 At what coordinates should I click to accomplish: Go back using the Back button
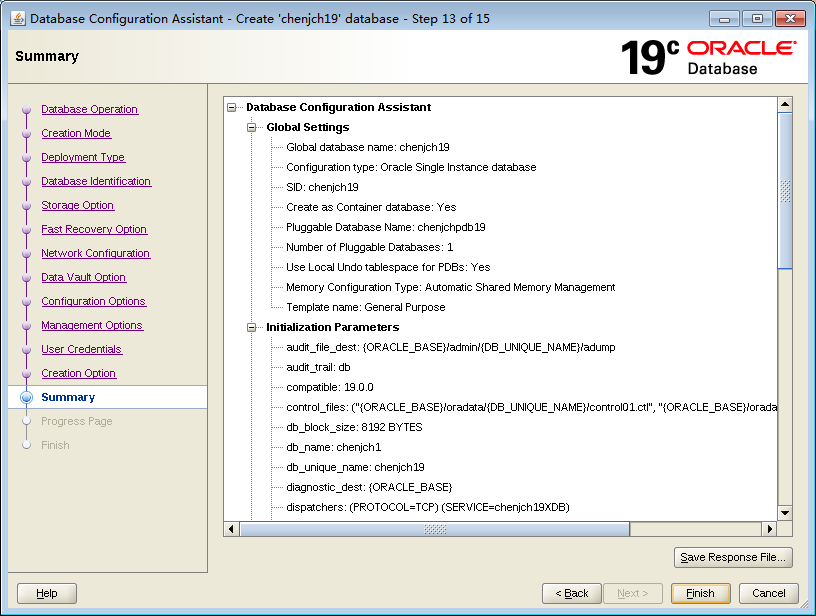pos(572,593)
